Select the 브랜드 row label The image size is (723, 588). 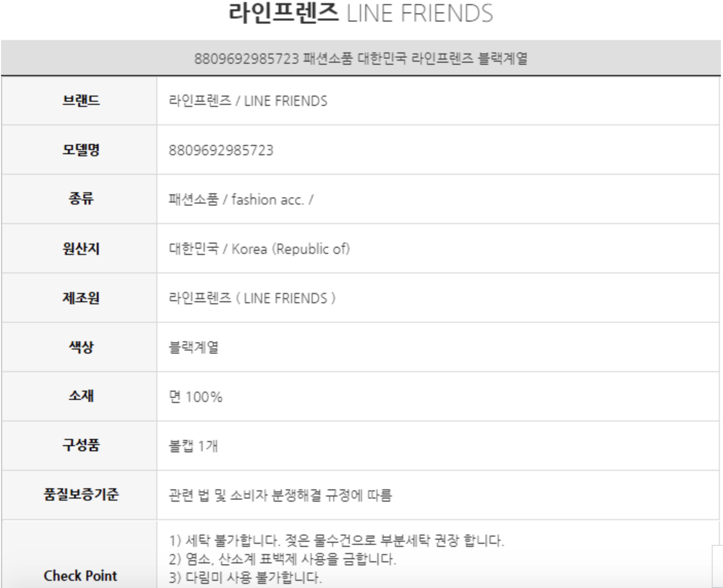(81, 101)
